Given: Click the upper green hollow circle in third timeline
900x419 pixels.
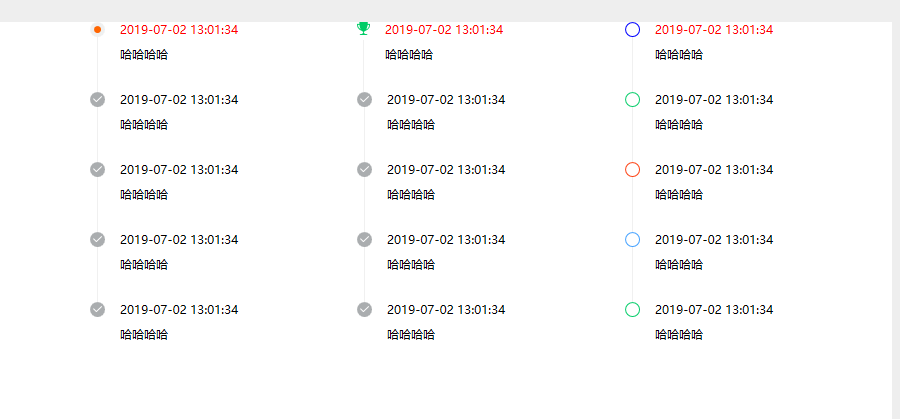Looking at the screenshot, I should pos(632,99).
